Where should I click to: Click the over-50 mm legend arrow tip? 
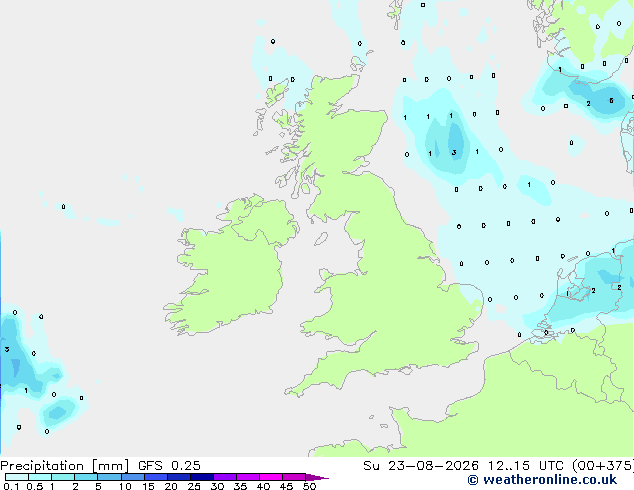tap(317, 477)
